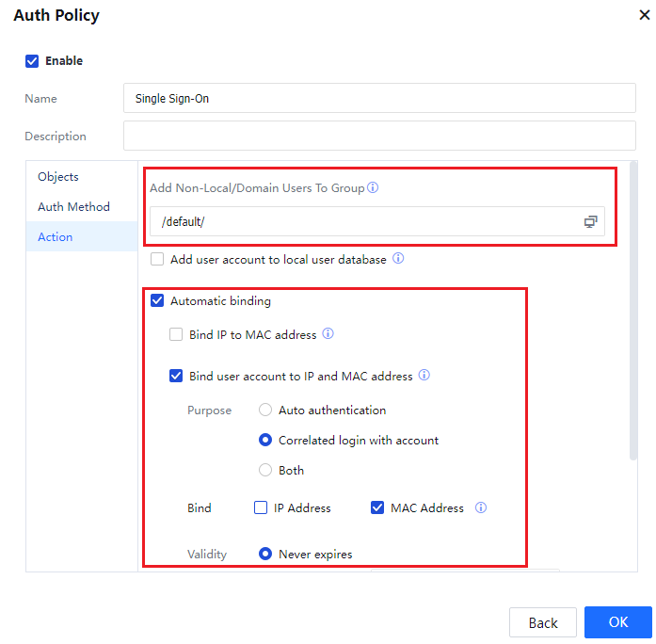Open group selector icon in /default/ field

click(x=590, y=222)
